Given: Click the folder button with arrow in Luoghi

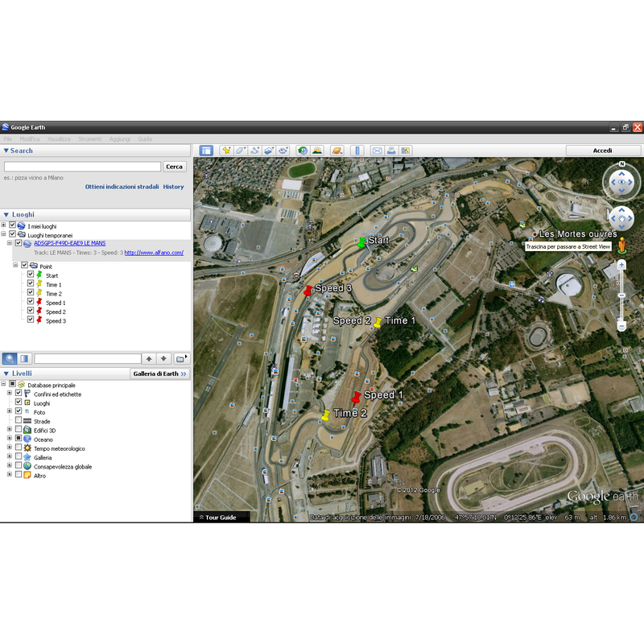Looking at the screenshot, I should 180,358.
